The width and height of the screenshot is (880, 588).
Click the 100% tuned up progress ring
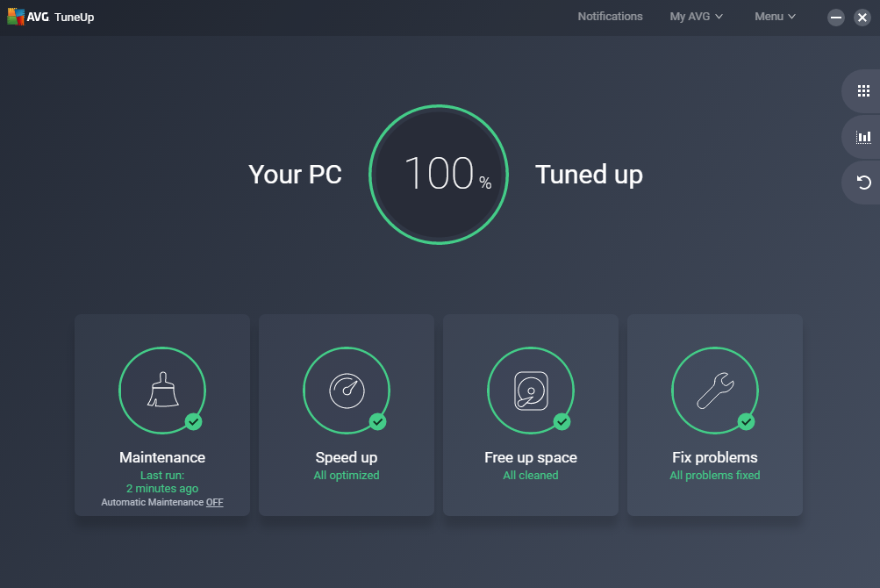439,174
